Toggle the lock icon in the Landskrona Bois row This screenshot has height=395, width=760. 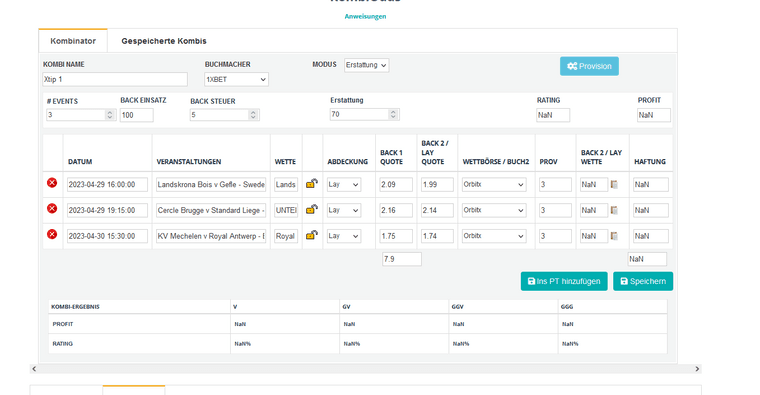(312, 184)
